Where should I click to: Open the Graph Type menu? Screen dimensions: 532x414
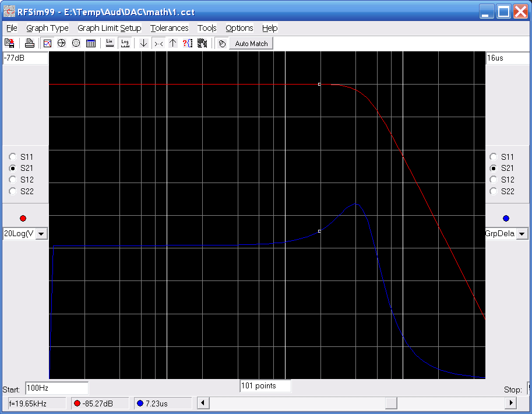click(x=48, y=28)
